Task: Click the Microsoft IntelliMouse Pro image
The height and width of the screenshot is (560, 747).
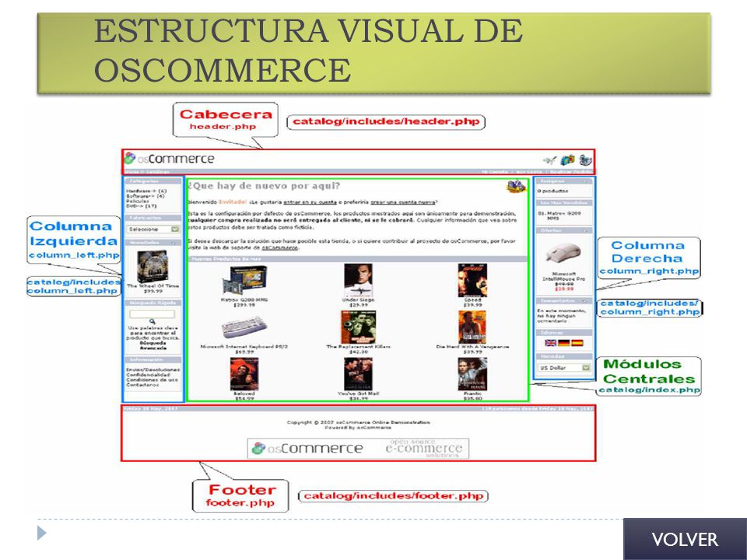Action: point(563,252)
